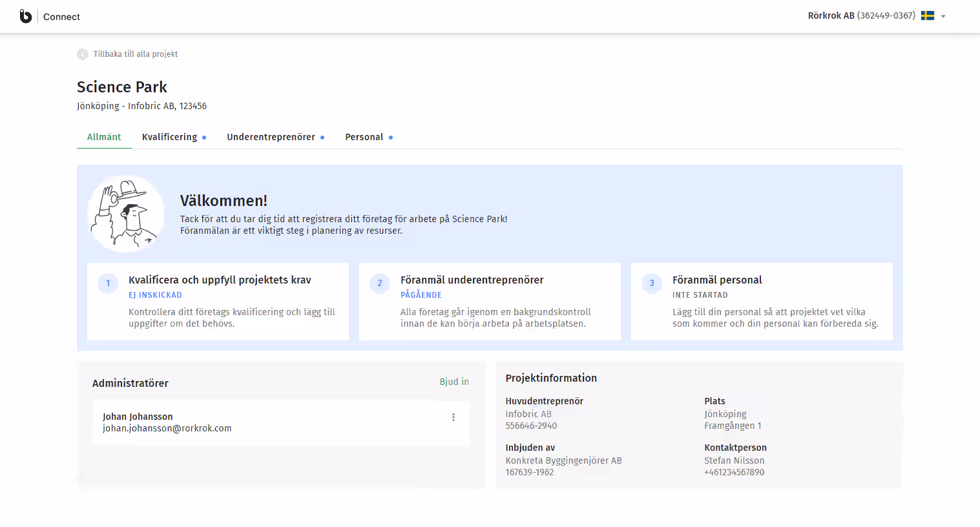The image size is (980, 527).
Task: Click the welcome mascot illustration
Action: point(127,214)
